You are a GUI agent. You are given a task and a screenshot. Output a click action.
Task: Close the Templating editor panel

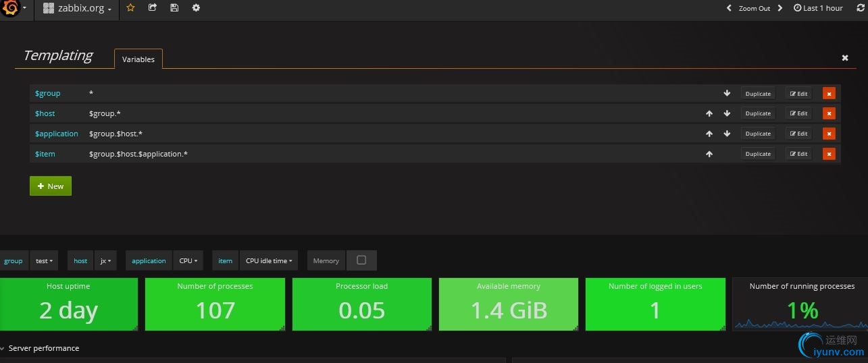tap(844, 58)
